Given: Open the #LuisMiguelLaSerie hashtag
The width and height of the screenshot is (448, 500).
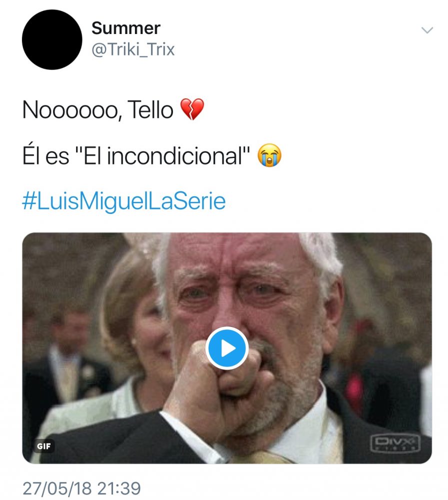Looking at the screenshot, I should [x=124, y=201].
